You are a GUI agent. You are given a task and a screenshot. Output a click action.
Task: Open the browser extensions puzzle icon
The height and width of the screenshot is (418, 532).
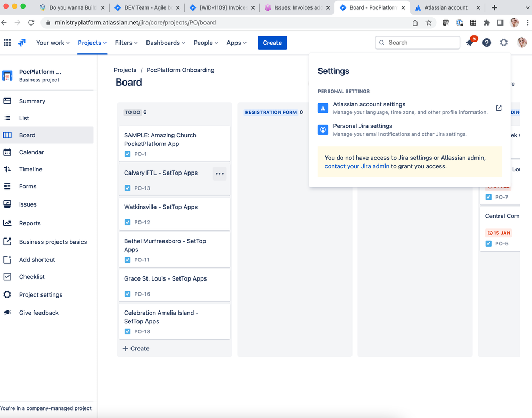487,22
